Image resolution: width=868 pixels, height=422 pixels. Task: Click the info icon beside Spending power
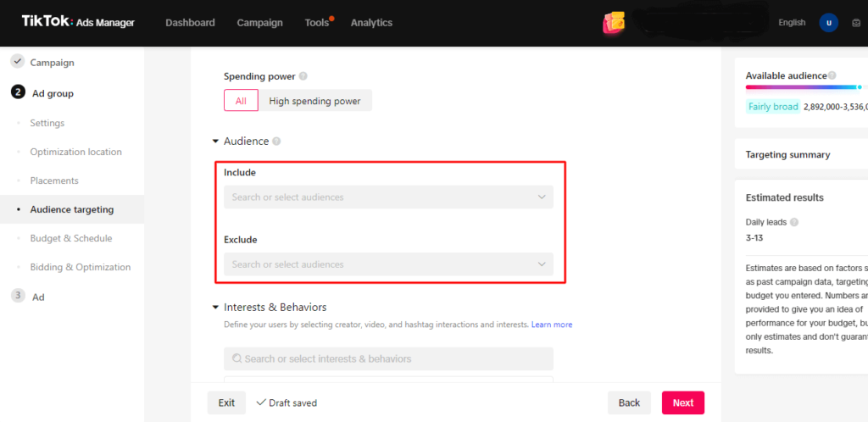coord(303,76)
